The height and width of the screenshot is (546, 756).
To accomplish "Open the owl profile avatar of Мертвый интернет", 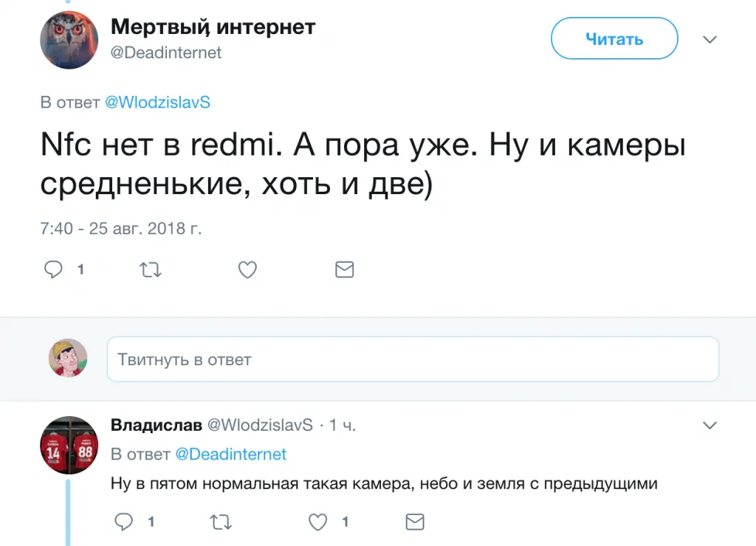I will click(69, 40).
